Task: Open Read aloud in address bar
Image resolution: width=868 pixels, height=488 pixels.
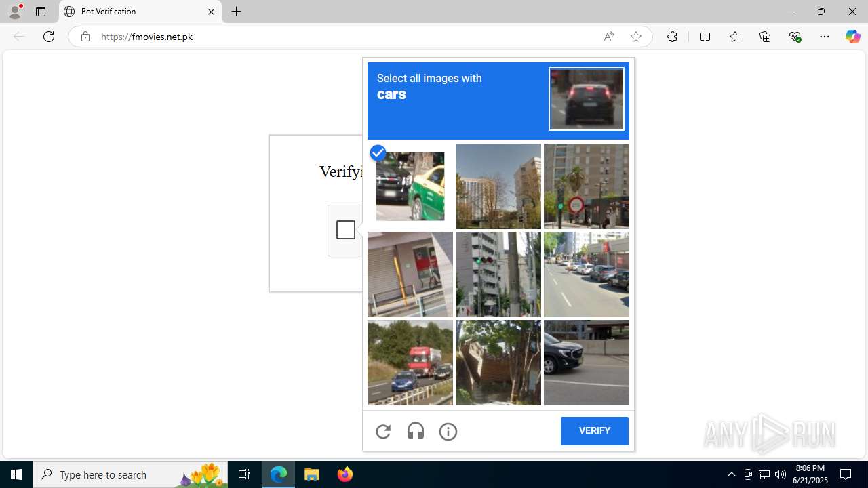Action: point(609,37)
